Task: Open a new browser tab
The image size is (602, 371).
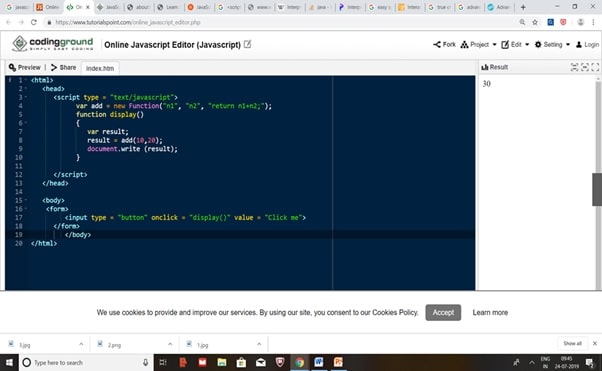Action: click(523, 7)
